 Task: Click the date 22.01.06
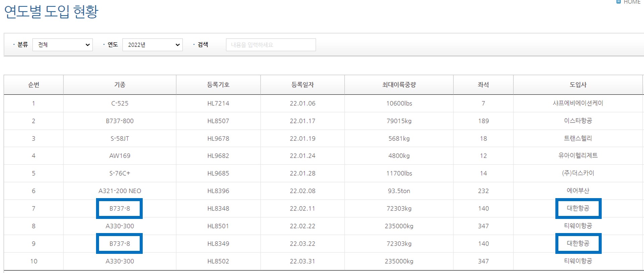pyautogui.click(x=303, y=103)
